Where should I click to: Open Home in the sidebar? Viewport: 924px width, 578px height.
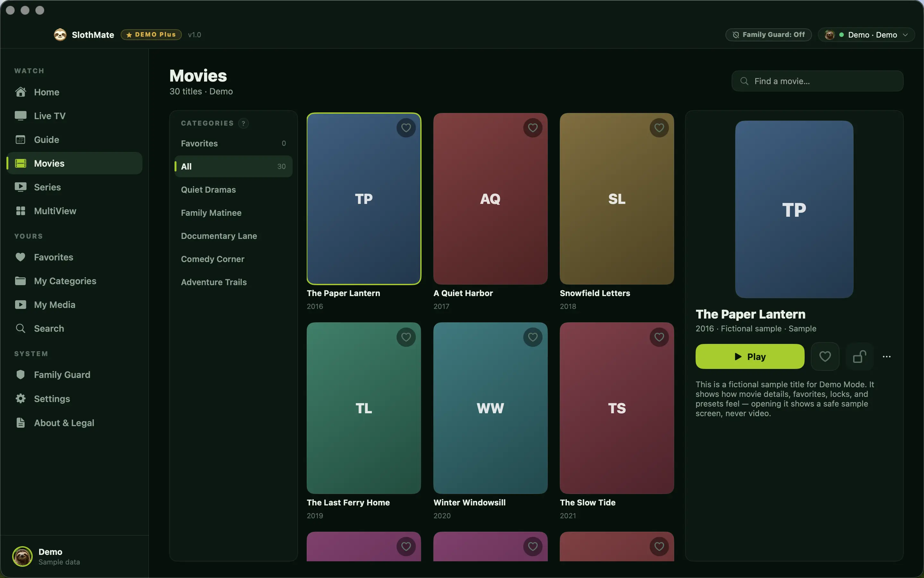74,92
